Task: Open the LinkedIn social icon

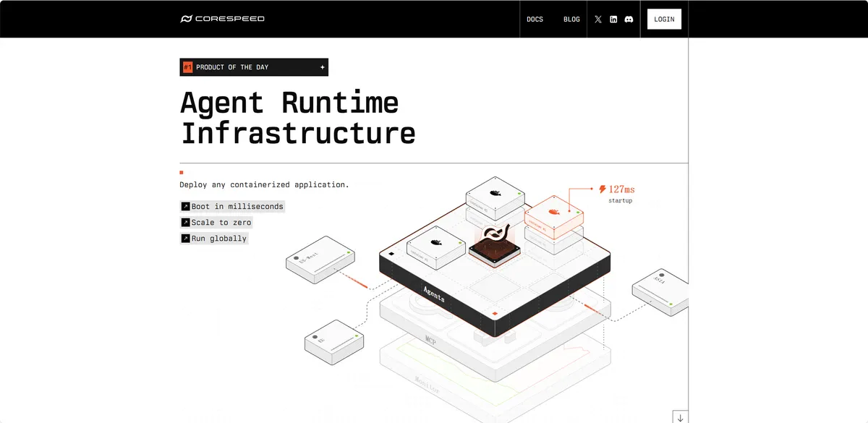Action: pyautogui.click(x=613, y=20)
